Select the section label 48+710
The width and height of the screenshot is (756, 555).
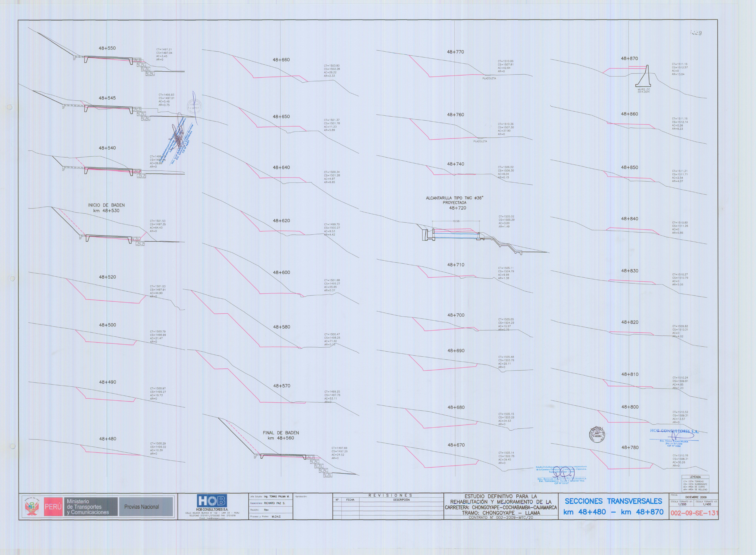coord(456,265)
